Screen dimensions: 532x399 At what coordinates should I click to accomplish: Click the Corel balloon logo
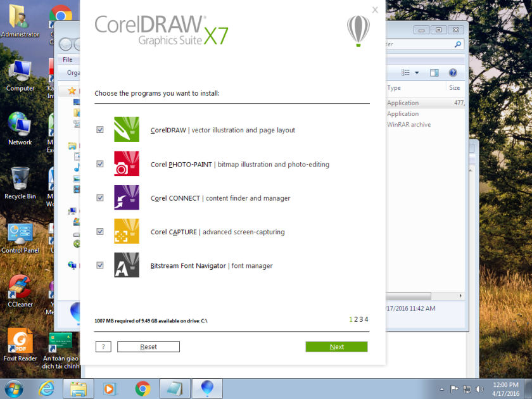pyautogui.click(x=358, y=30)
